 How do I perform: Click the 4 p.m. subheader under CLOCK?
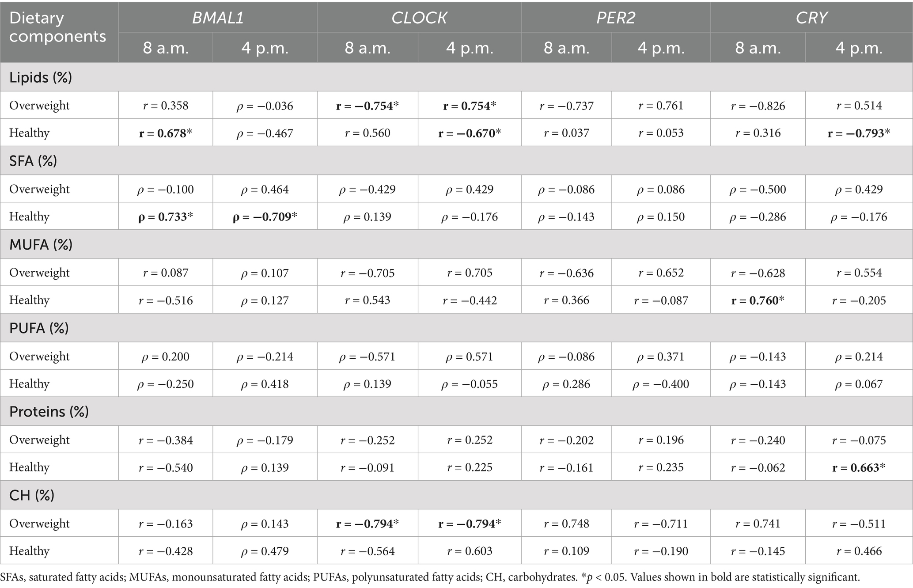[x=470, y=48]
